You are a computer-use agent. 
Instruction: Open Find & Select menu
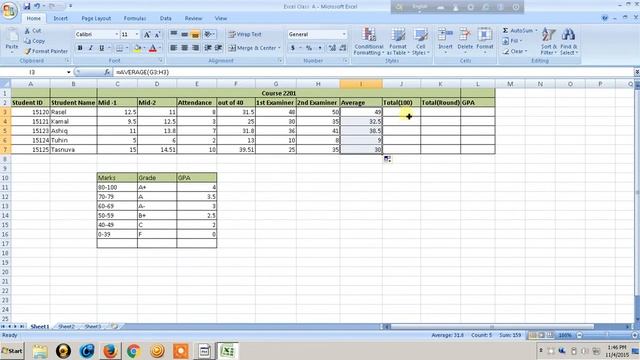click(x=569, y=41)
